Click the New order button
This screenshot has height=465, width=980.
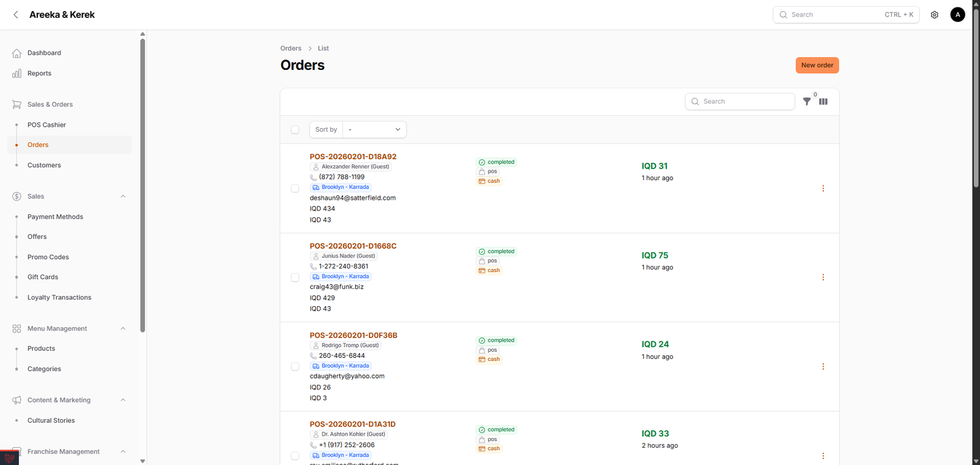(817, 66)
